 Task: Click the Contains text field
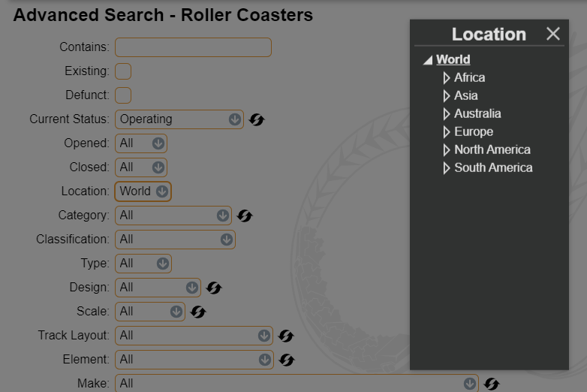click(x=193, y=47)
